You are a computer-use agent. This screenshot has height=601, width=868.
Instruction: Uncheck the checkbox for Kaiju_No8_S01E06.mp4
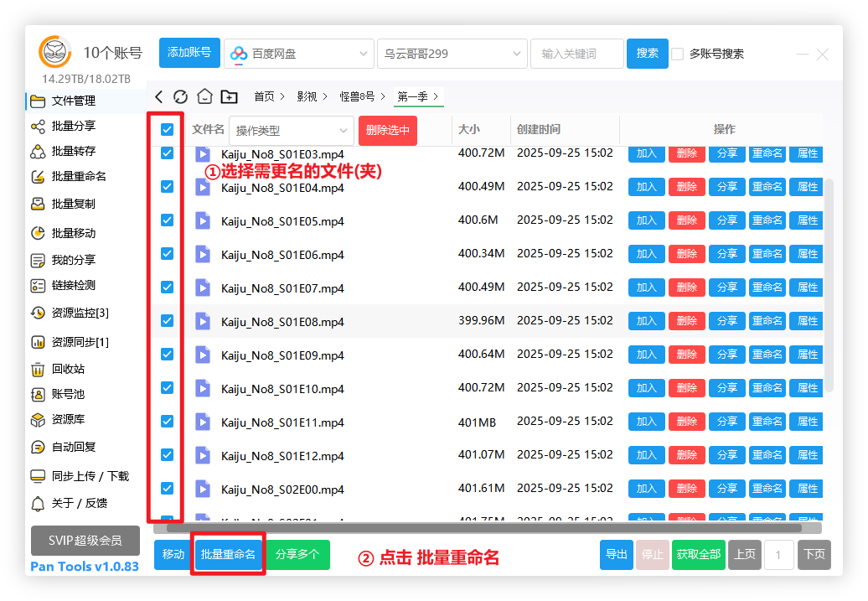[167, 254]
